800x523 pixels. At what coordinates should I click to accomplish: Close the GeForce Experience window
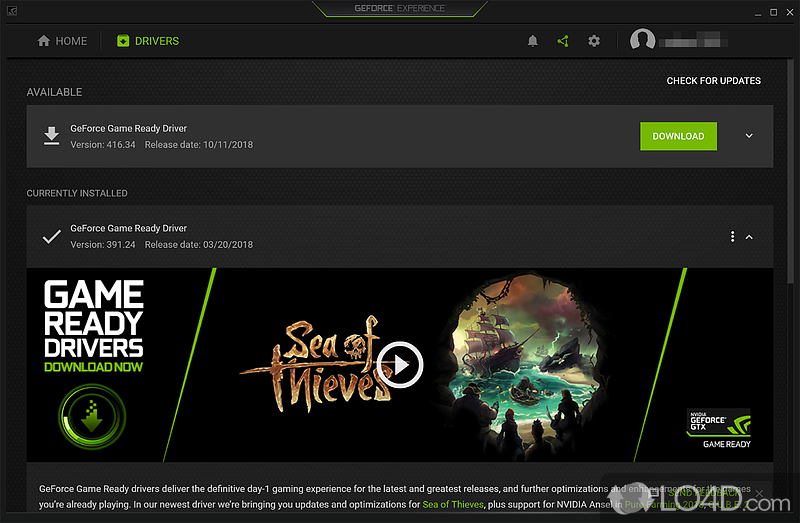click(x=790, y=12)
